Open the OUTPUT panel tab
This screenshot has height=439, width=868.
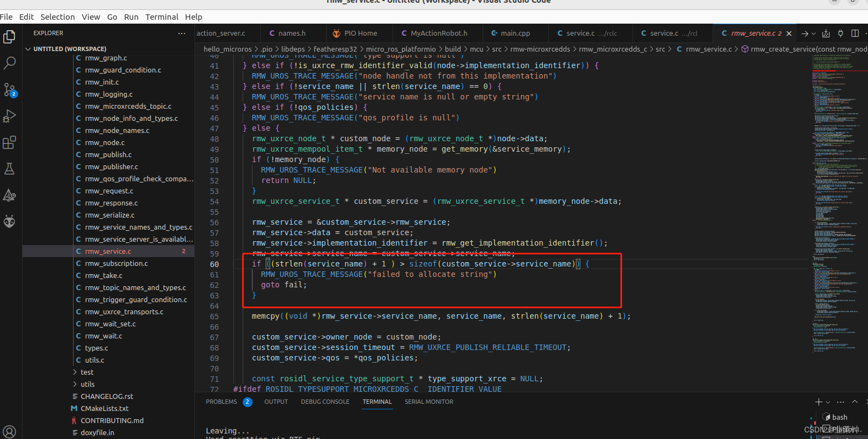[x=276, y=402]
